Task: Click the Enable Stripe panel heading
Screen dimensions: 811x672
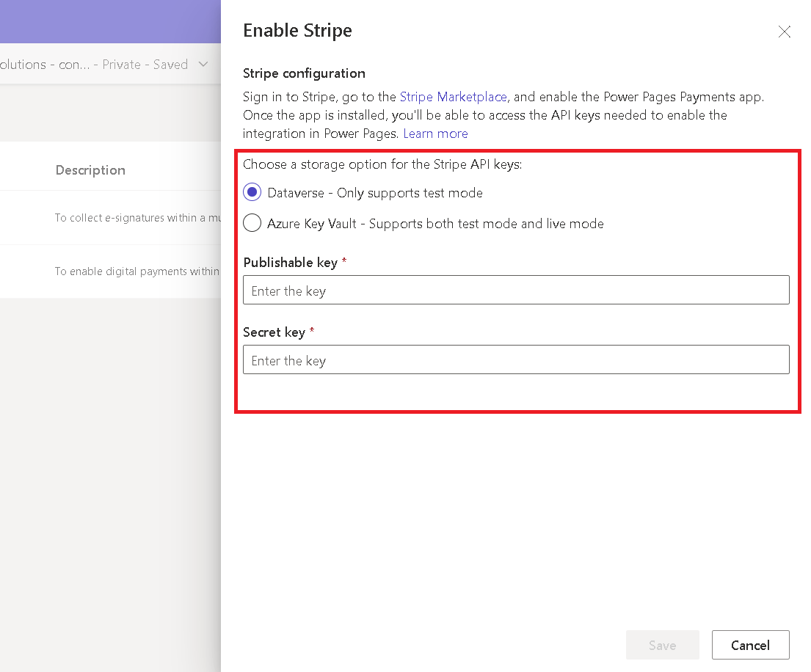Action: coord(297,31)
